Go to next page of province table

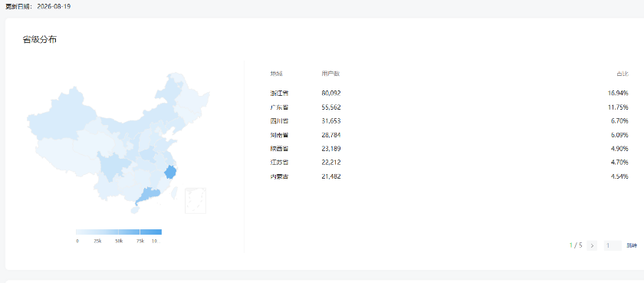pos(592,245)
